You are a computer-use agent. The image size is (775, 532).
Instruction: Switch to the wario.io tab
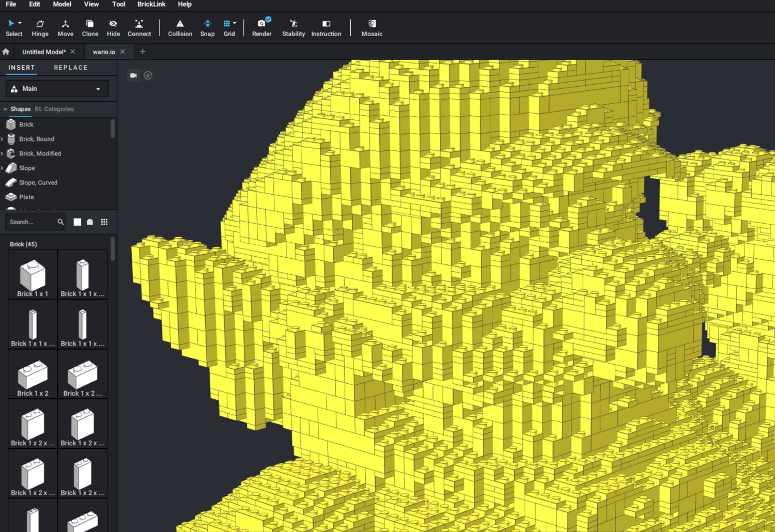(x=104, y=52)
